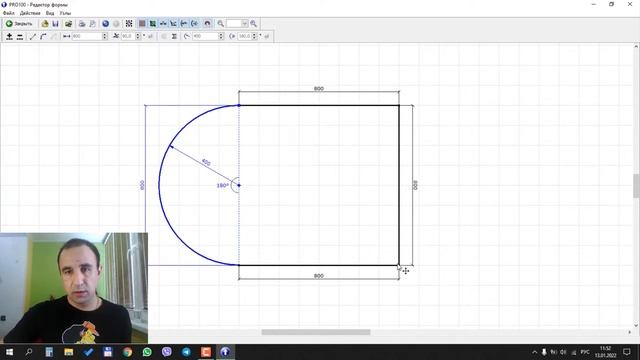Click the 400 radius dimension label
Image resolution: width=640 pixels, height=360 pixels.
pyautogui.click(x=206, y=162)
